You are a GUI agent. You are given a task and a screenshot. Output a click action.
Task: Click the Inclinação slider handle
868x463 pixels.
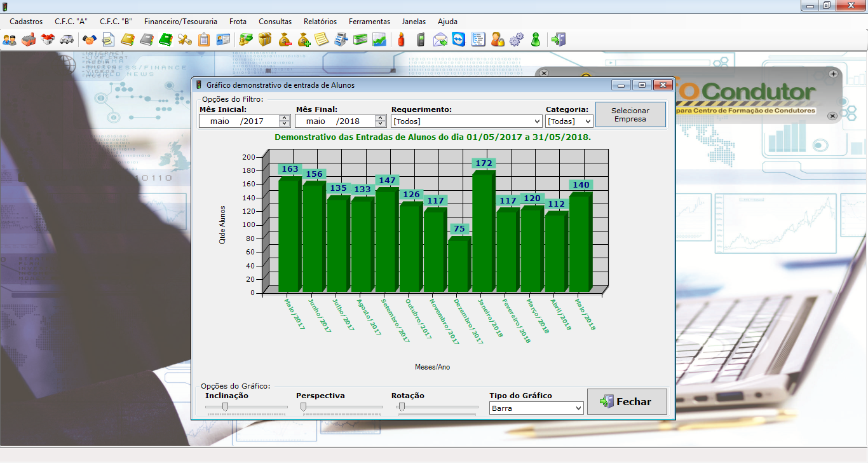point(225,407)
